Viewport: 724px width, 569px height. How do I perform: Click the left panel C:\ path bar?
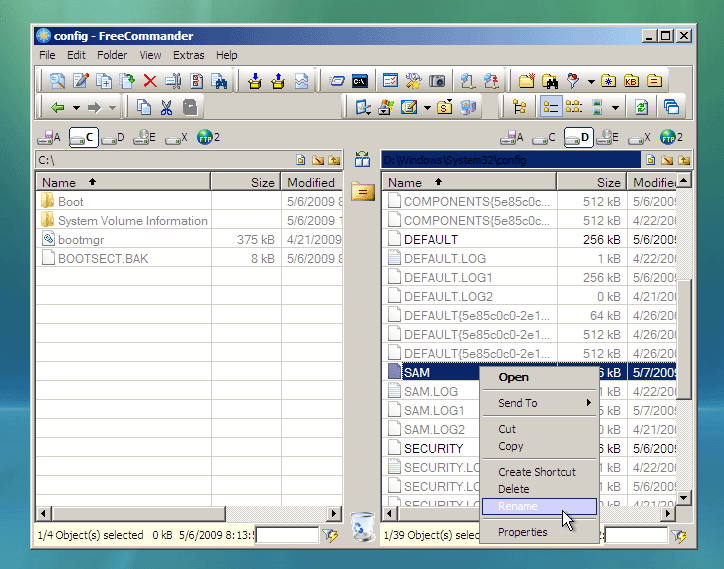pyautogui.click(x=164, y=160)
